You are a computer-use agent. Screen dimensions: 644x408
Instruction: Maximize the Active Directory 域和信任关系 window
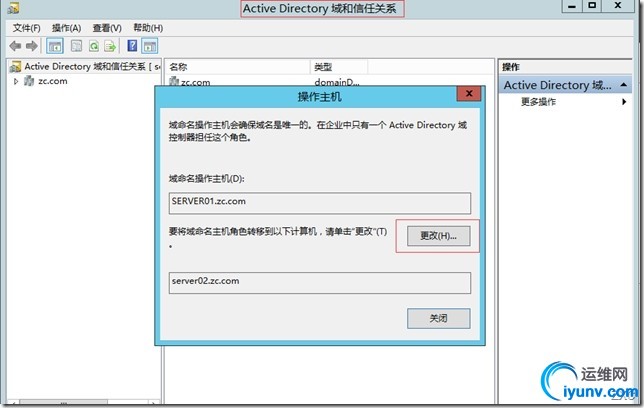pyautogui.click(x=592, y=6)
